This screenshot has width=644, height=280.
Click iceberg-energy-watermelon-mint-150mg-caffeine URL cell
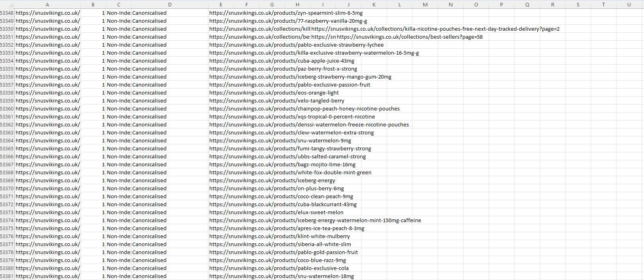315,220
